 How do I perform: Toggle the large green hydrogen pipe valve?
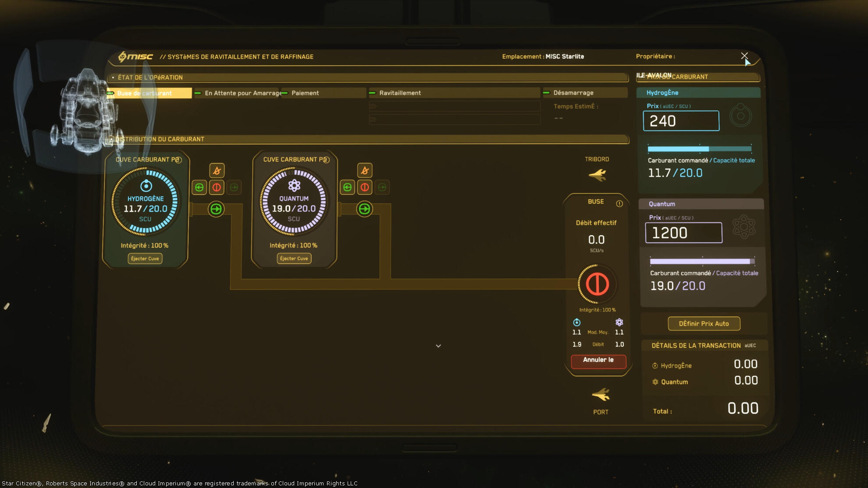click(x=216, y=209)
